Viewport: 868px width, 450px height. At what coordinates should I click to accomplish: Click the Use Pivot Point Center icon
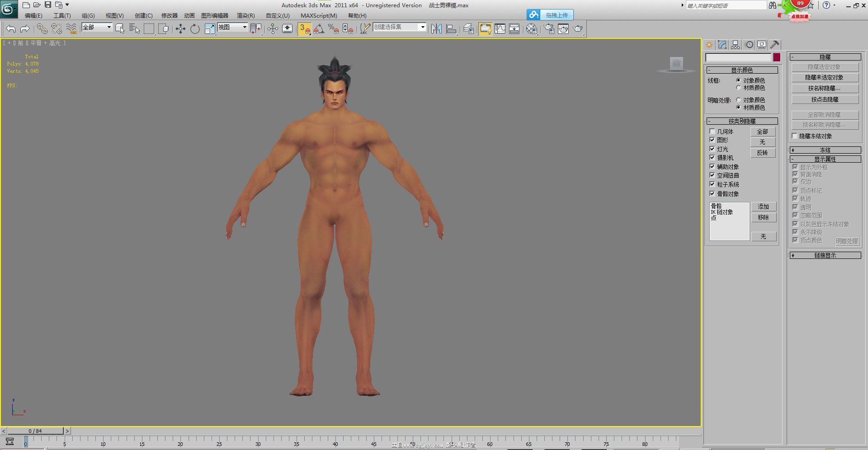(256, 29)
